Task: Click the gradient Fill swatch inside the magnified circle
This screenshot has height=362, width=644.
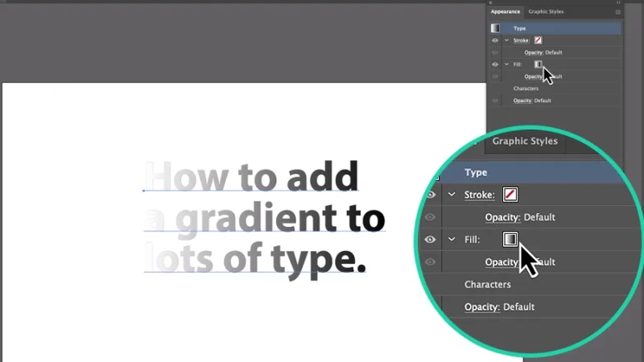Action: click(510, 239)
